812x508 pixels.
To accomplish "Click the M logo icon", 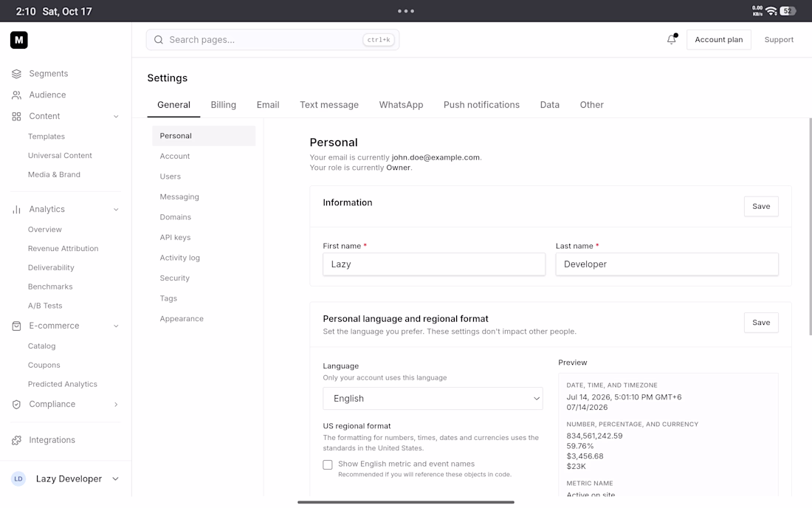I will tap(19, 40).
